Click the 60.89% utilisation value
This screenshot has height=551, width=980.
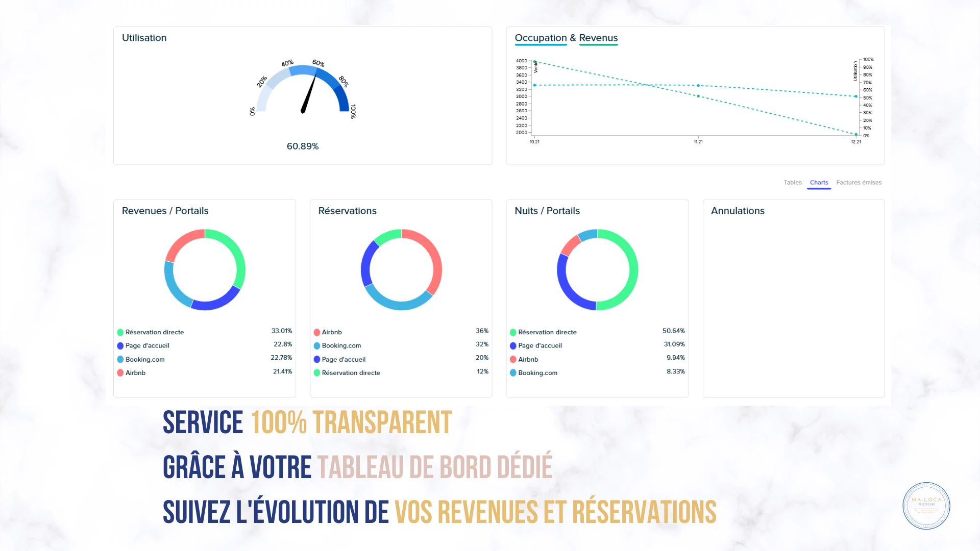pos(303,146)
